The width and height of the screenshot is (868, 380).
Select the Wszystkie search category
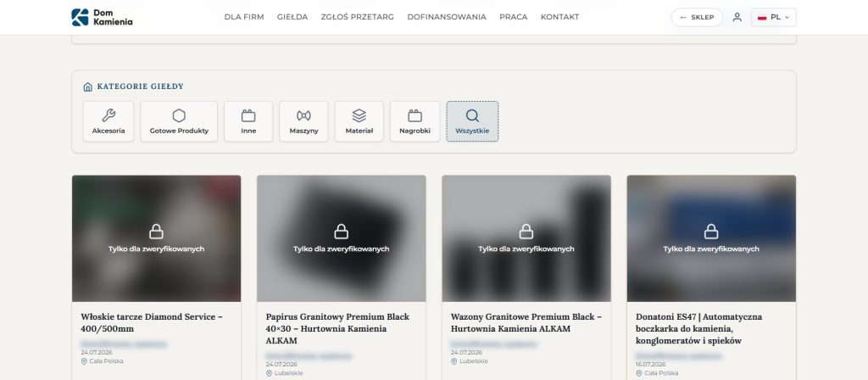pyautogui.click(x=472, y=121)
